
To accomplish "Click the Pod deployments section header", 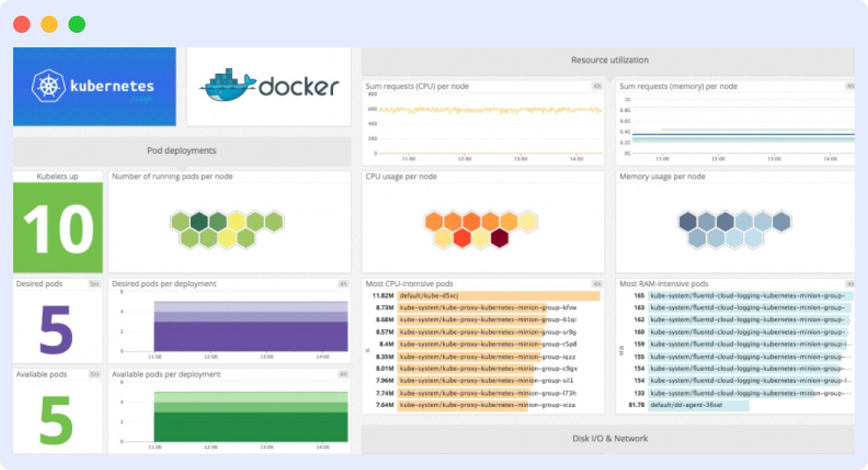I will coord(181,151).
